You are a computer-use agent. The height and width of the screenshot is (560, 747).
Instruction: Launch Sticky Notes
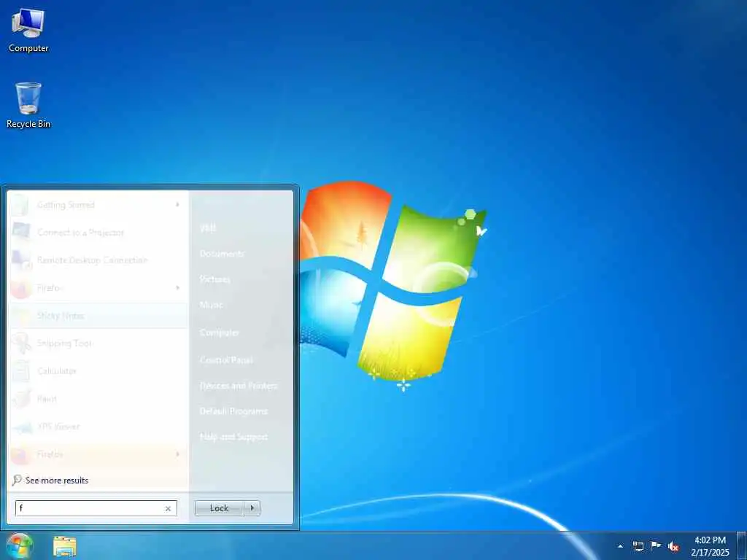(98, 316)
